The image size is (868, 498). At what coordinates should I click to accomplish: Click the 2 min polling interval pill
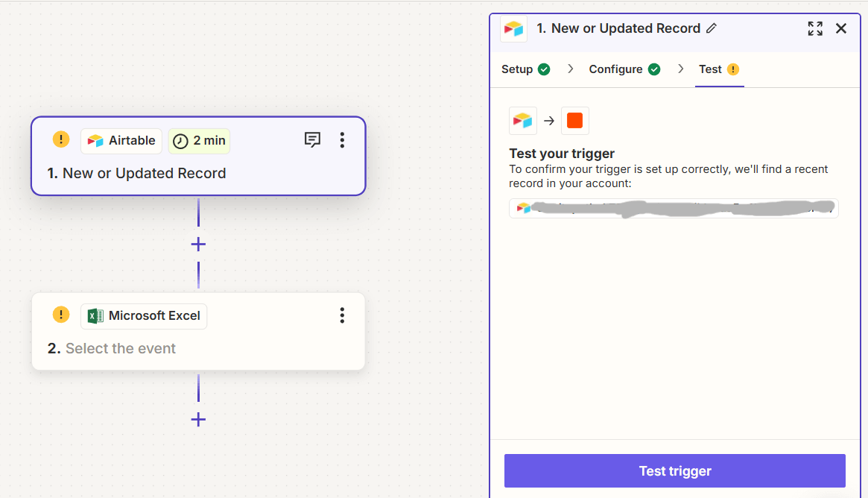pyautogui.click(x=199, y=140)
